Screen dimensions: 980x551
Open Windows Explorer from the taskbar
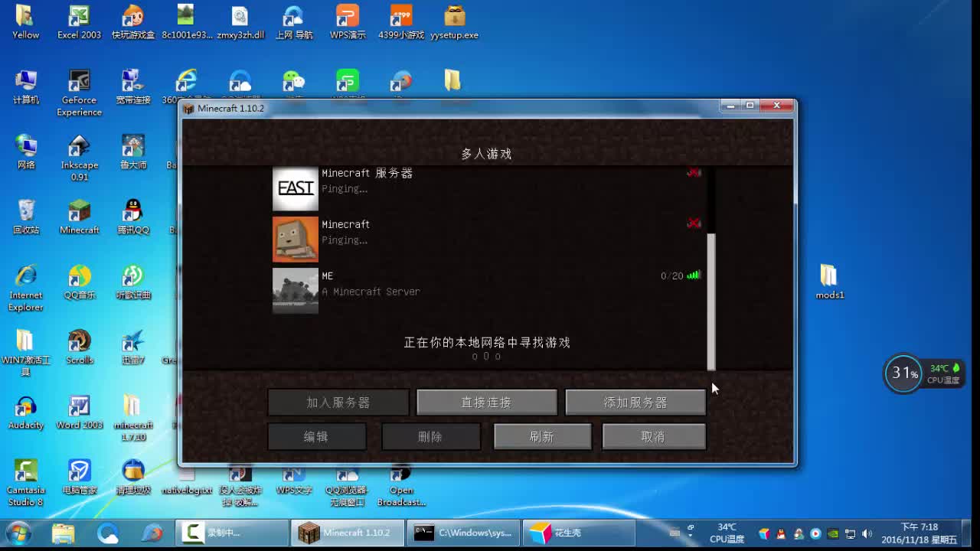[64, 533]
